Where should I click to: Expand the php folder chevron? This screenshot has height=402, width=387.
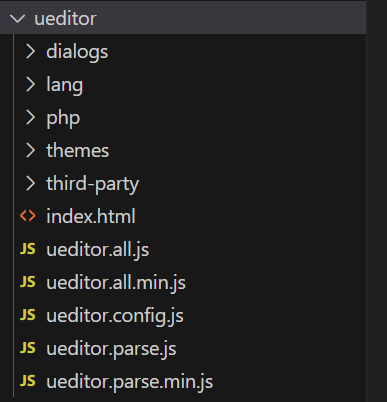point(30,117)
